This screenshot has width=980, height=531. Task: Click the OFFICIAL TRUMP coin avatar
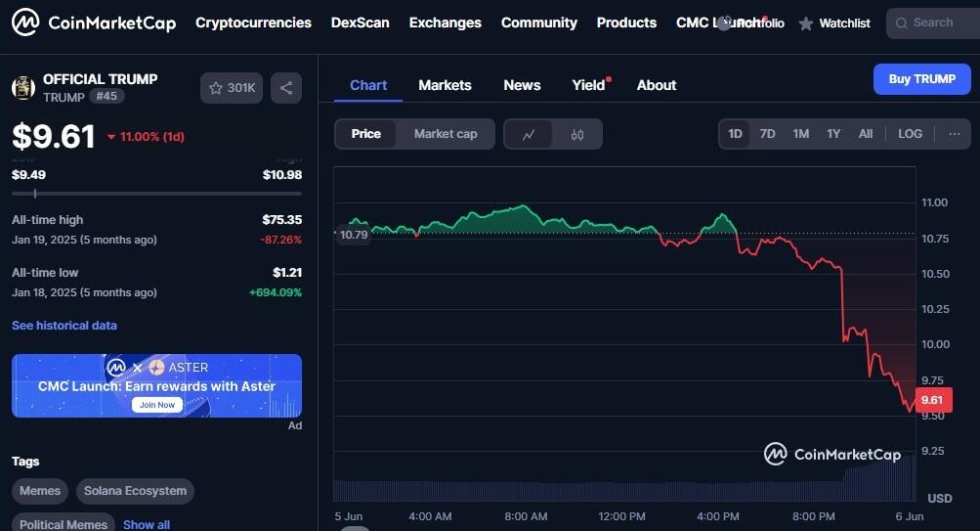(23, 87)
